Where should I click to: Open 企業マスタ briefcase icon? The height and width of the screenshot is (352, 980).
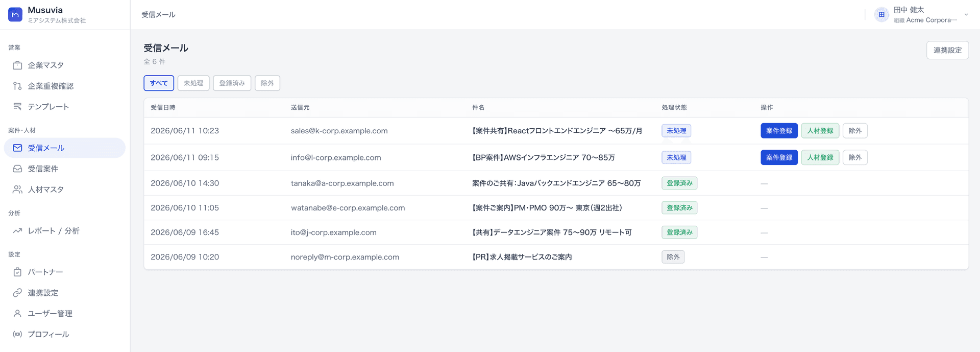17,65
